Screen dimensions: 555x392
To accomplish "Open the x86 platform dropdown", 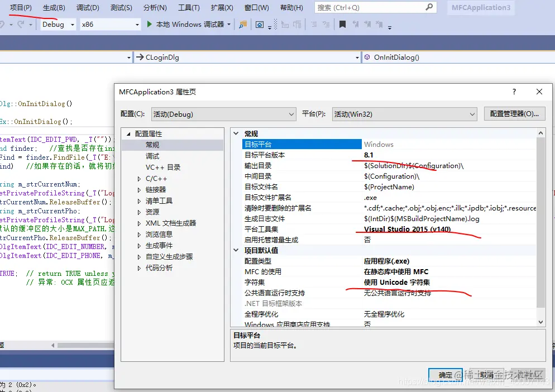I will (x=110, y=25).
